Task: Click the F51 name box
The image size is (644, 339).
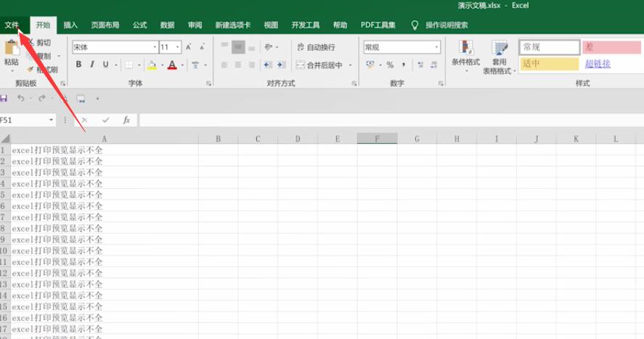Action: (24, 120)
